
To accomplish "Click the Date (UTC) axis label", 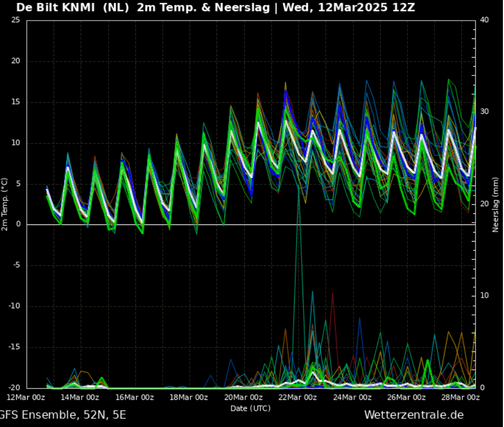I will [x=250, y=408].
